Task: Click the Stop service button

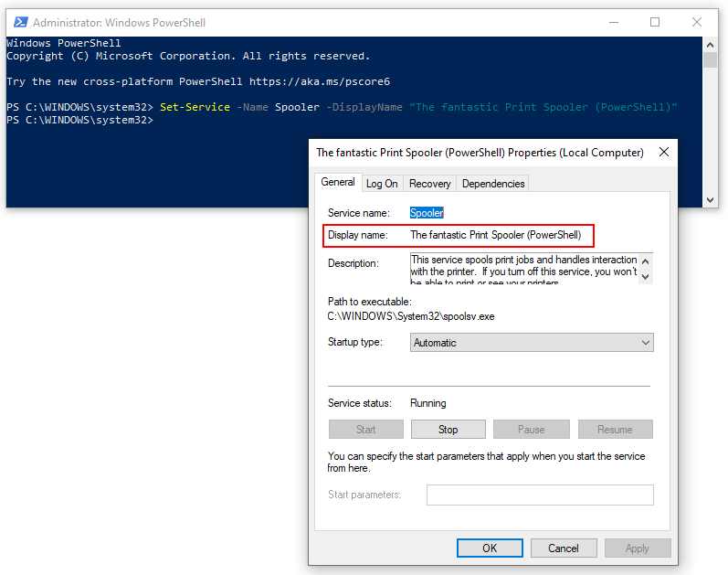Action: 448,430
